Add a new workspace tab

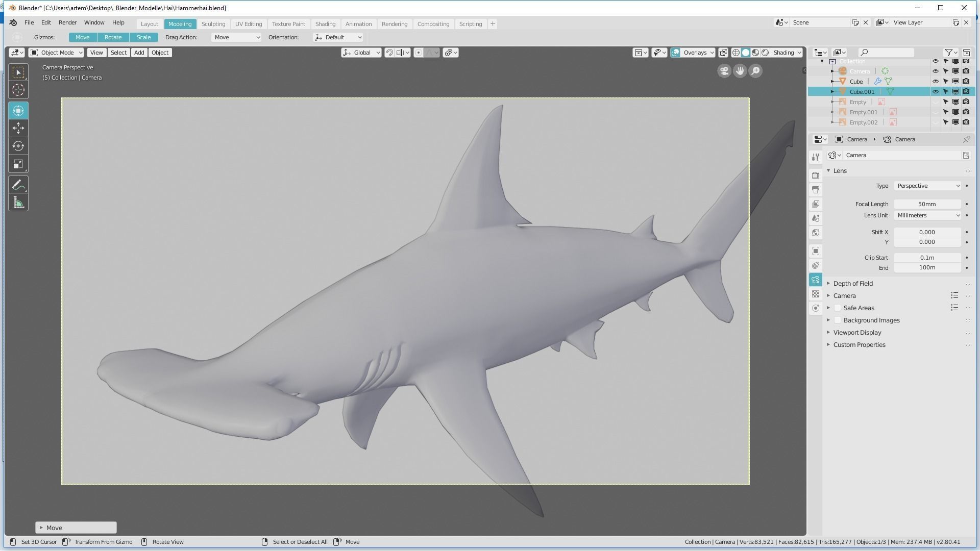tap(493, 24)
